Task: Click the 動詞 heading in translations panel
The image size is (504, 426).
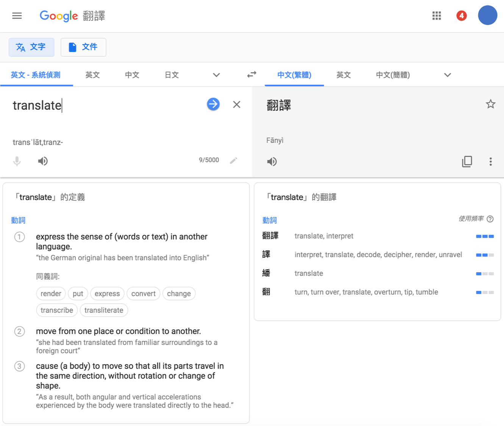Action: tap(270, 220)
